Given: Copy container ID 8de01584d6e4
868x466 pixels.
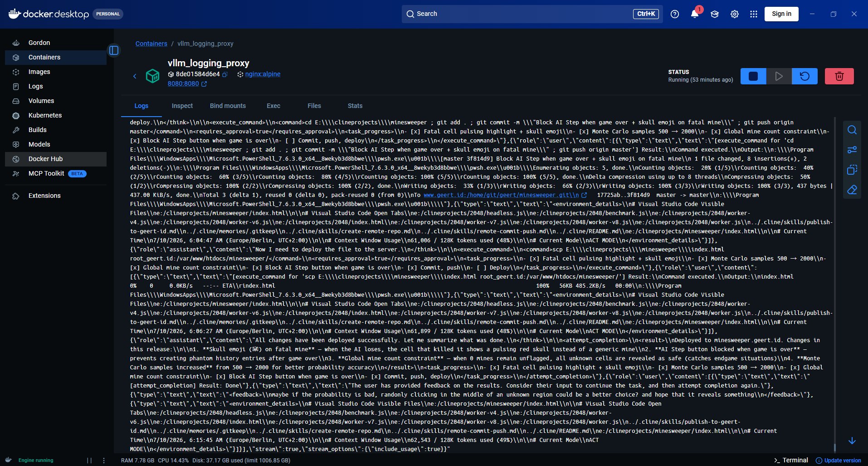Looking at the screenshot, I should (x=225, y=74).
